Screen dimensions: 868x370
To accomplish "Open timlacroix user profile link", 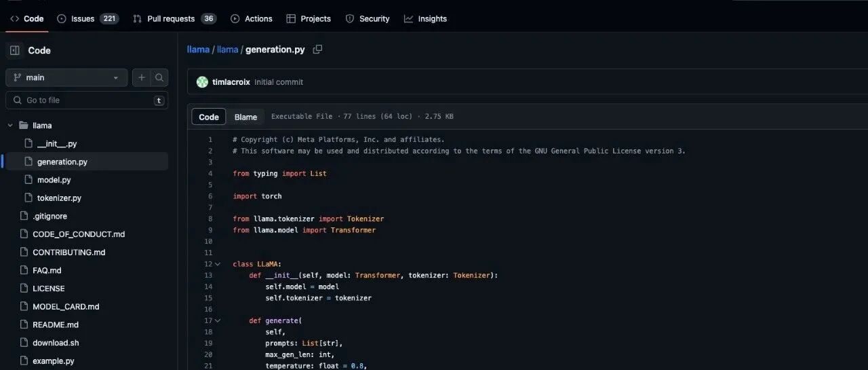I will [x=231, y=82].
